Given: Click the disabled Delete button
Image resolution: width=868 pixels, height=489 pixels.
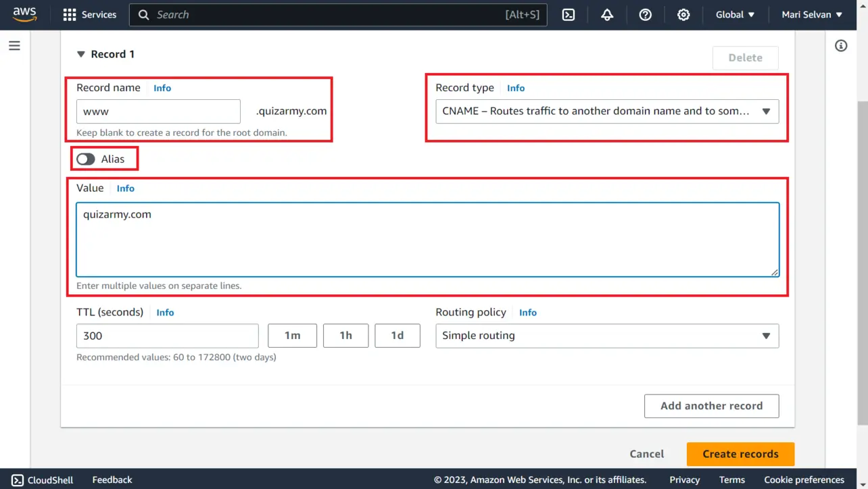Looking at the screenshot, I should [746, 58].
